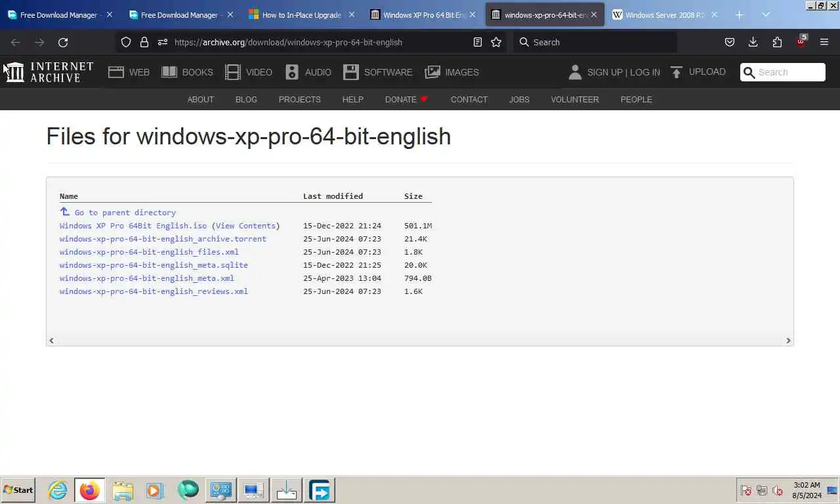Open the Firefox hamburger application menu
Image resolution: width=840 pixels, height=504 pixels.
pos(824,42)
